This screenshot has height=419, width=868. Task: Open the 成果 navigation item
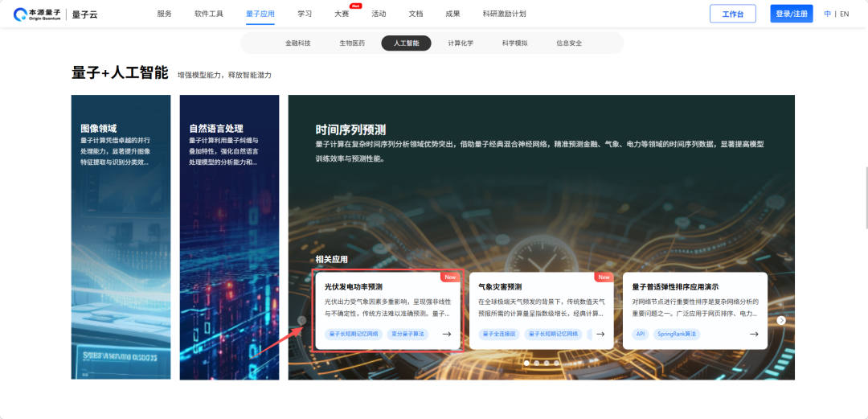452,14
